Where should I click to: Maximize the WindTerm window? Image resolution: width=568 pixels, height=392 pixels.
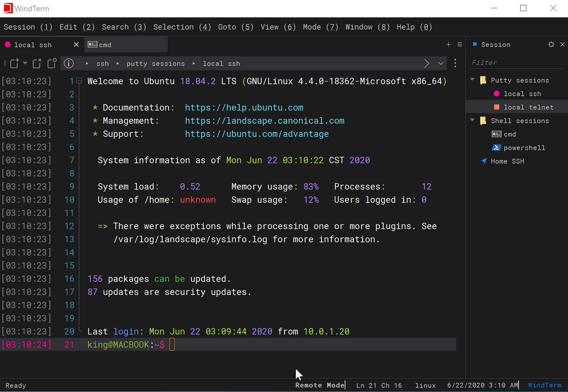point(523,8)
